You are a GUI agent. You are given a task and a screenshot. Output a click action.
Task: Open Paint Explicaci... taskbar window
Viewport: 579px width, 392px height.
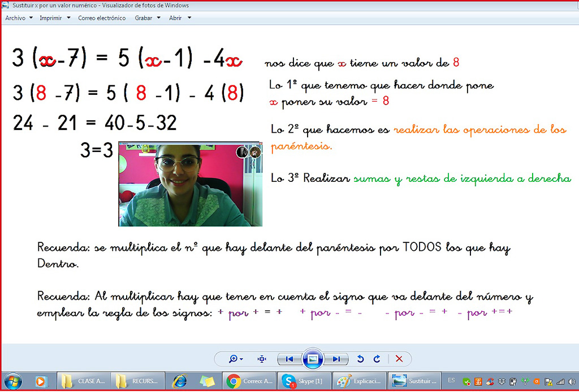[360, 381]
